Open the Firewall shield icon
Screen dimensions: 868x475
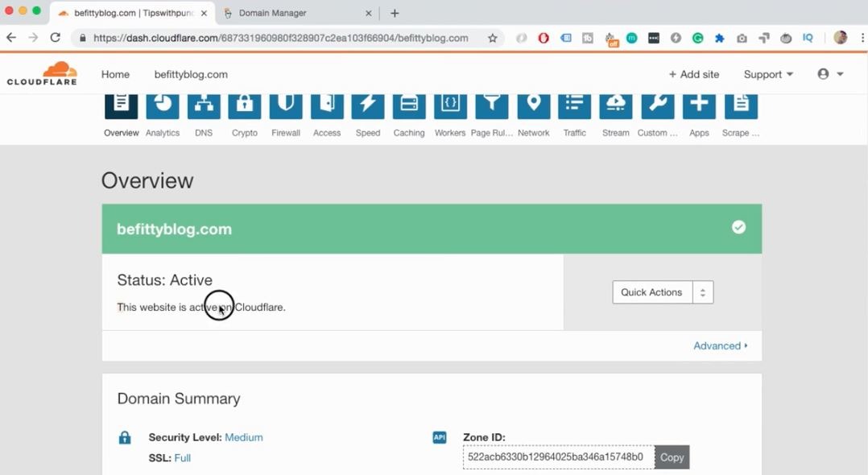(286, 106)
